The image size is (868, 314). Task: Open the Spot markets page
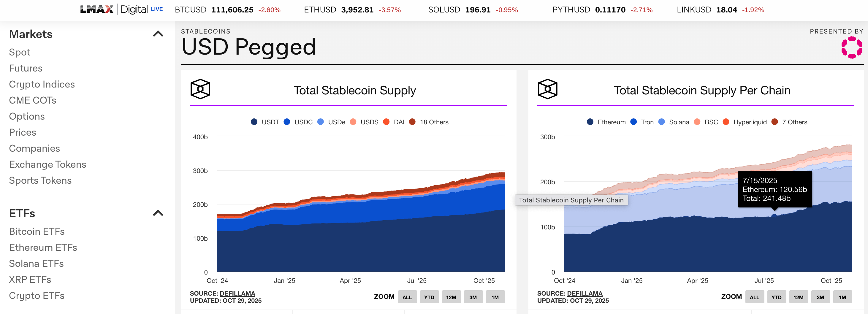click(20, 52)
